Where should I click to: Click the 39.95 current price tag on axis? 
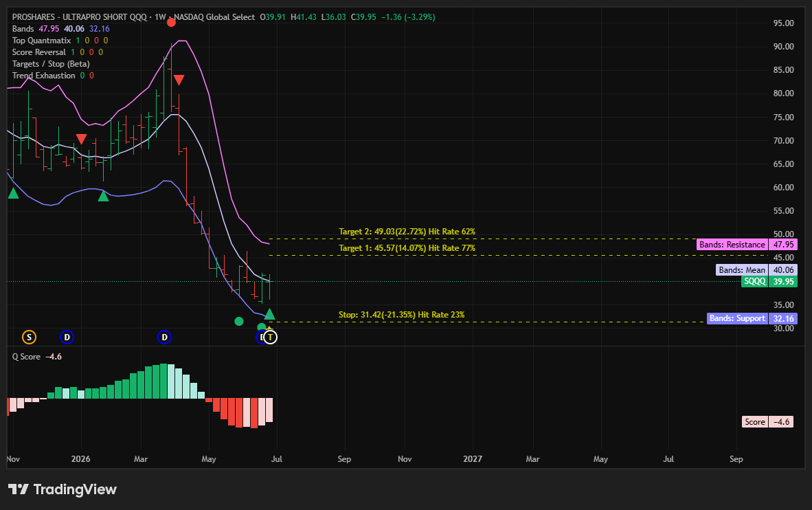pos(783,281)
